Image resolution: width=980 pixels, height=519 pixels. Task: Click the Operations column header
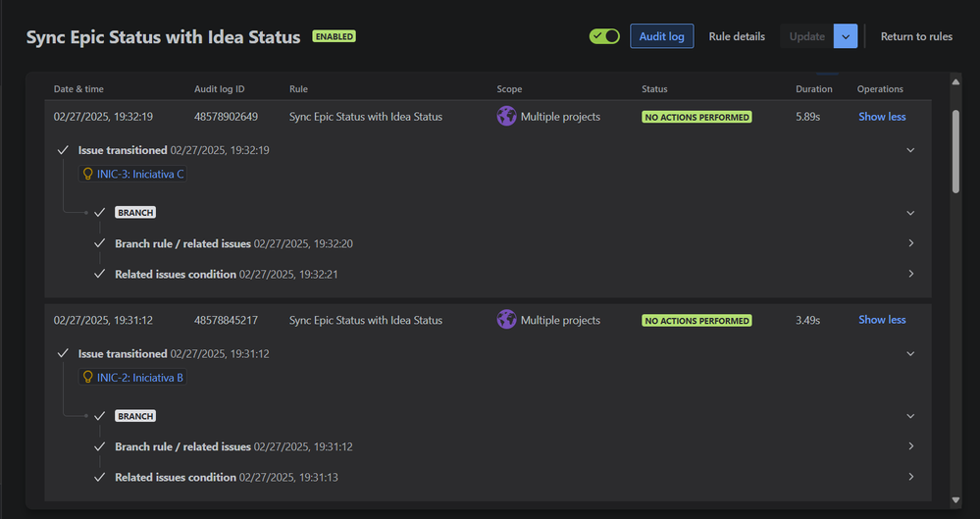click(880, 89)
